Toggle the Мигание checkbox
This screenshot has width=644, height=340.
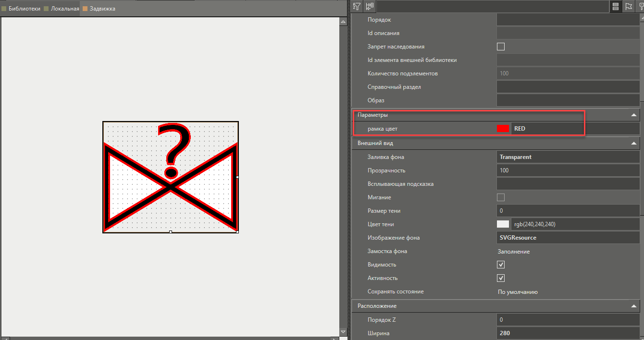pyautogui.click(x=500, y=197)
